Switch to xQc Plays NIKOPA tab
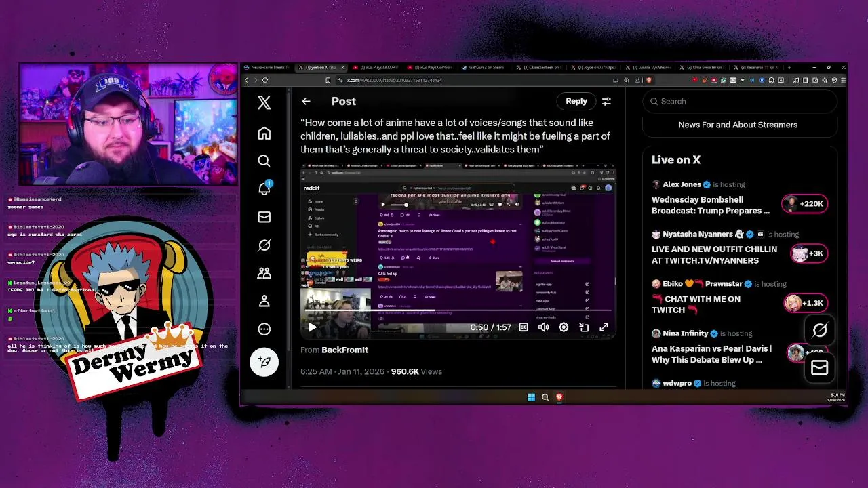 click(376, 67)
